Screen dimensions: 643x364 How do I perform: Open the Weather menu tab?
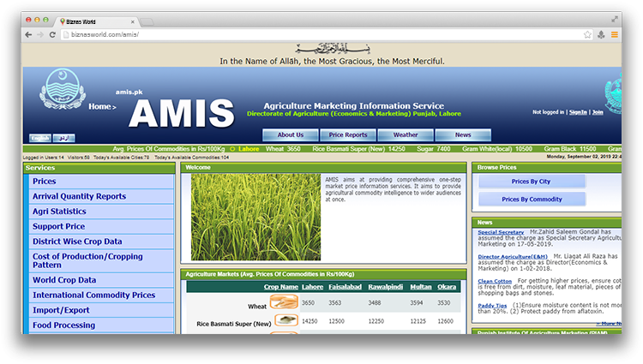(406, 135)
